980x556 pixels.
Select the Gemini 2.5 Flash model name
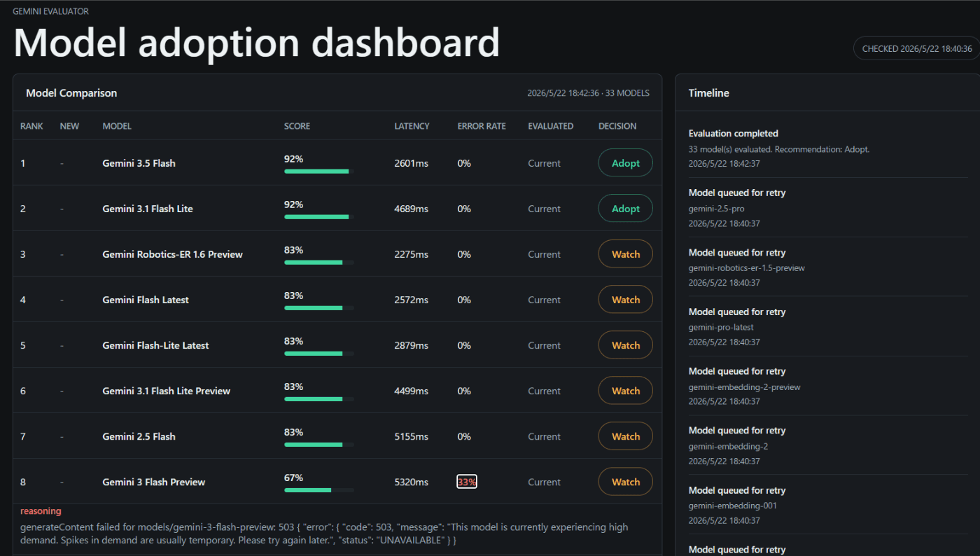[x=139, y=436]
